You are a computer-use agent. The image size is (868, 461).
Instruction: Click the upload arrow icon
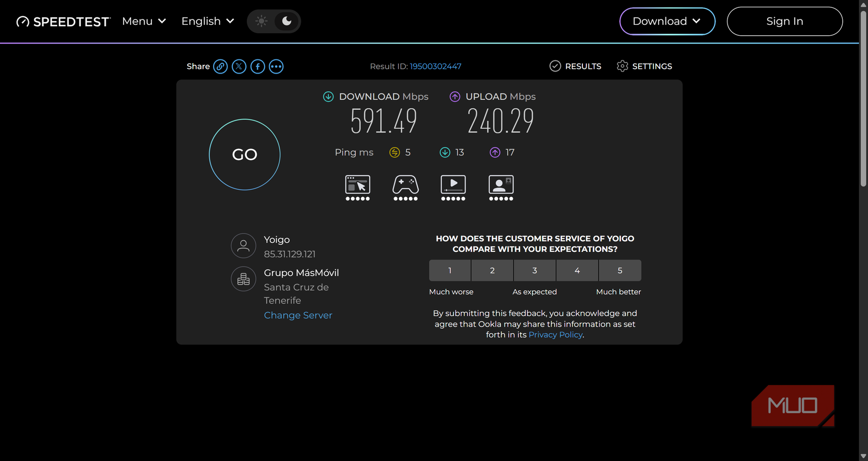coord(455,97)
